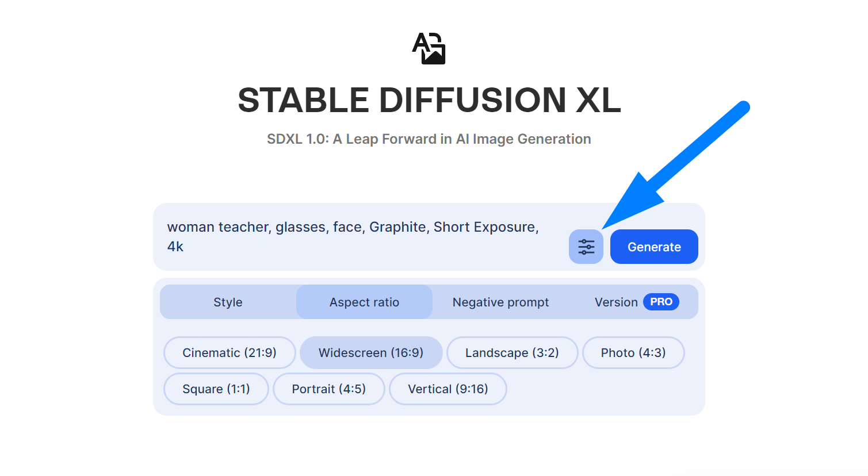Select the Aspect ratio tab
Viewport: 868px width, 476px height.
364,302
